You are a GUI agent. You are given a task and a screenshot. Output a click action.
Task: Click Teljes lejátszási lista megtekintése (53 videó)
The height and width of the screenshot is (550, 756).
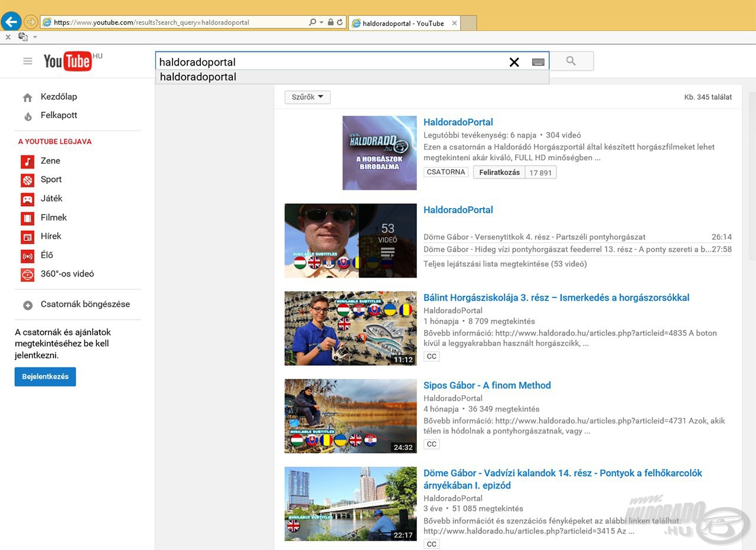coord(505,264)
